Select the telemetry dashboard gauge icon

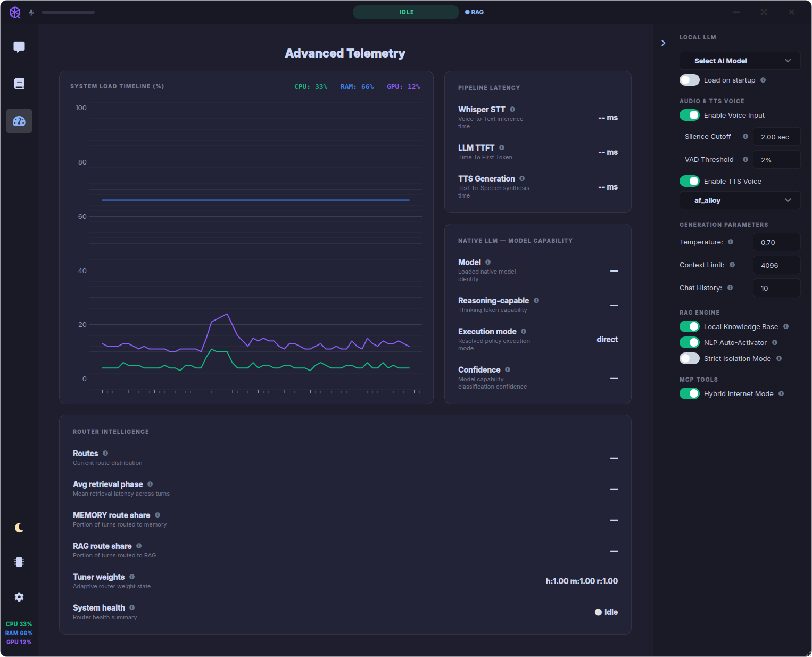pyautogui.click(x=19, y=121)
